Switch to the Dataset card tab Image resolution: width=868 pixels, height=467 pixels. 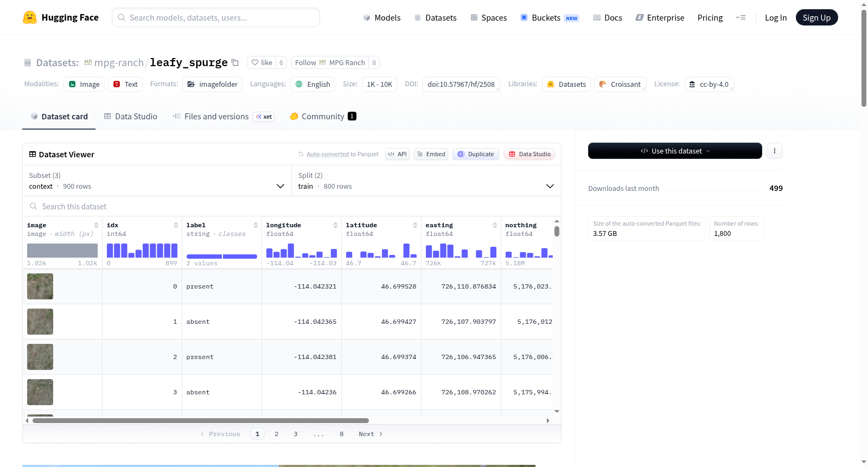point(59,117)
